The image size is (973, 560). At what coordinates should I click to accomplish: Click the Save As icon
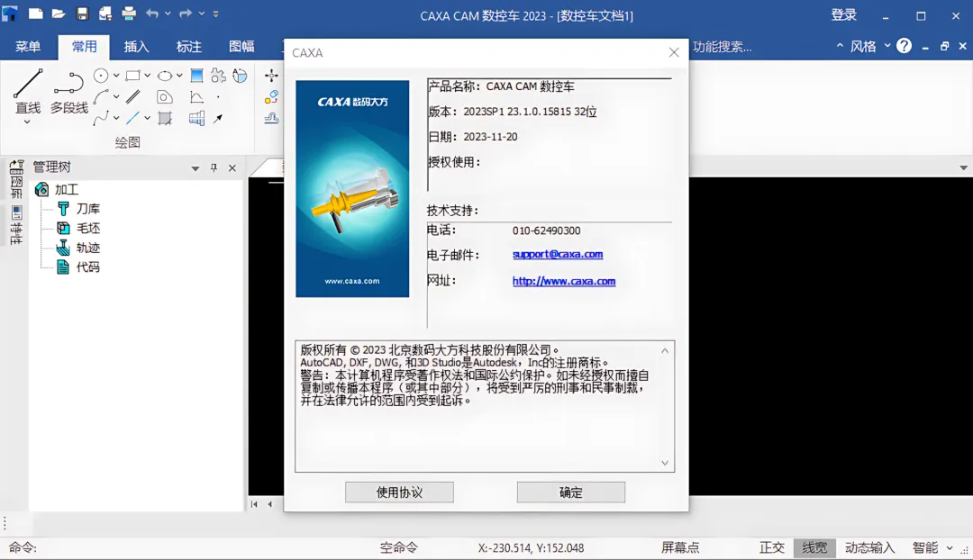(105, 14)
